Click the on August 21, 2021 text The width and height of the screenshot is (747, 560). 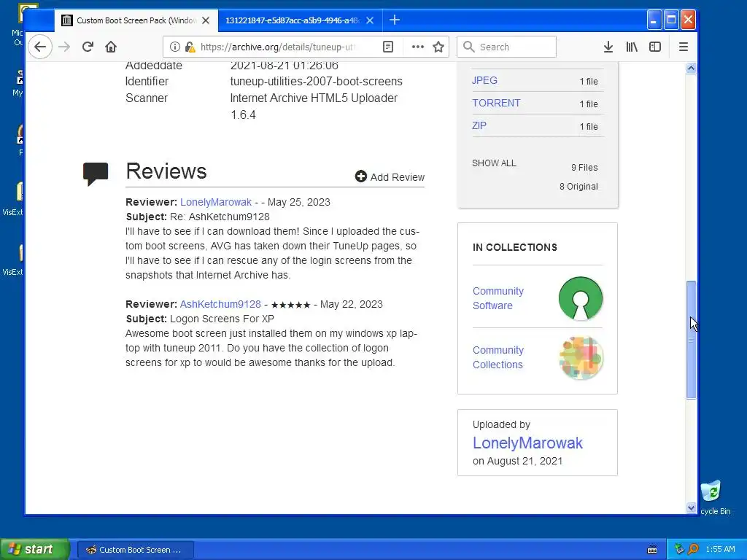click(x=517, y=461)
